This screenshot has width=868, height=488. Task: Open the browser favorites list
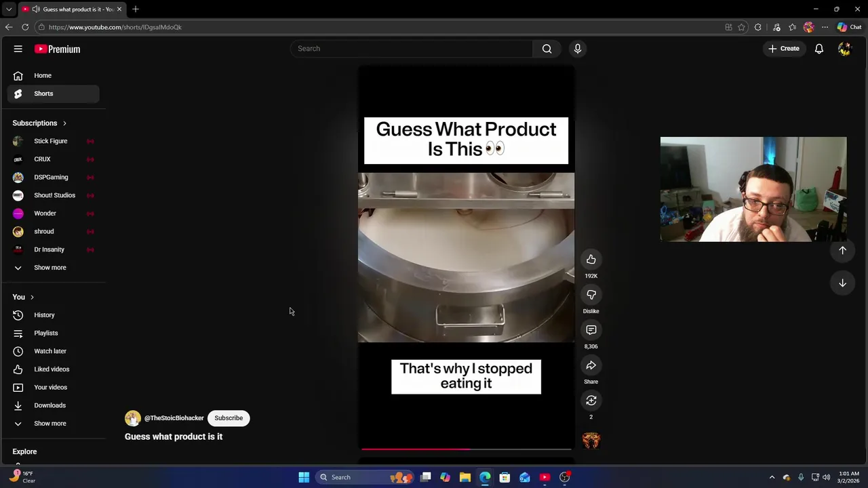click(x=792, y=27)
